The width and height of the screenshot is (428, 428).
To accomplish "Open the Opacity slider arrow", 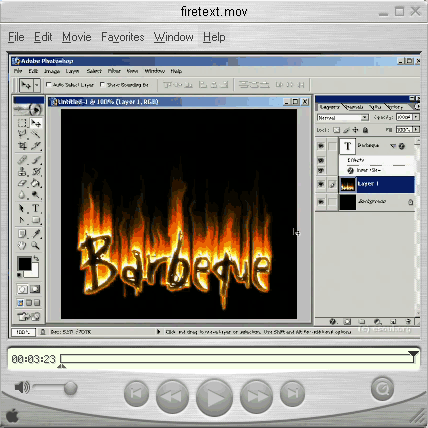I will (x=416, y=117).
